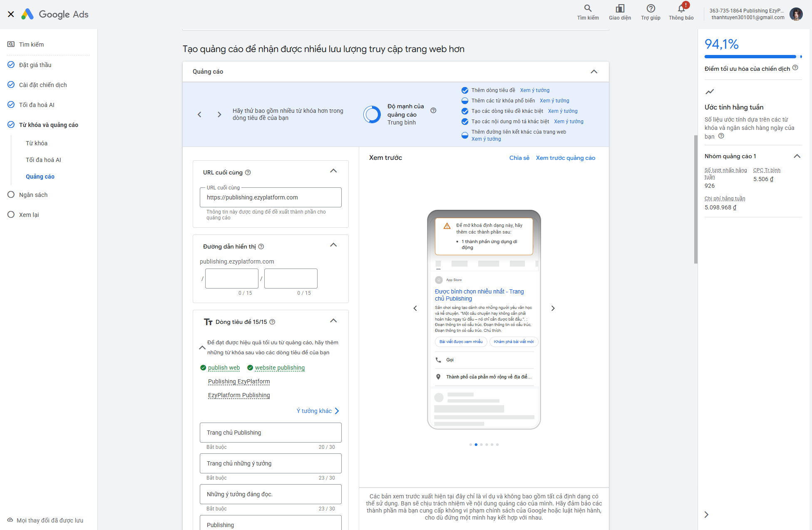Show previous ad strength tip
Image resolution: width=812 pixels, height=530 pixels.
(x=199, y=114)
